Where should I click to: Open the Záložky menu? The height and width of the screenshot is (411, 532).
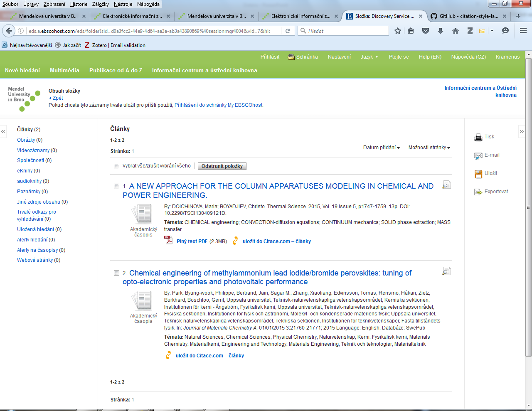coord(100,4)
